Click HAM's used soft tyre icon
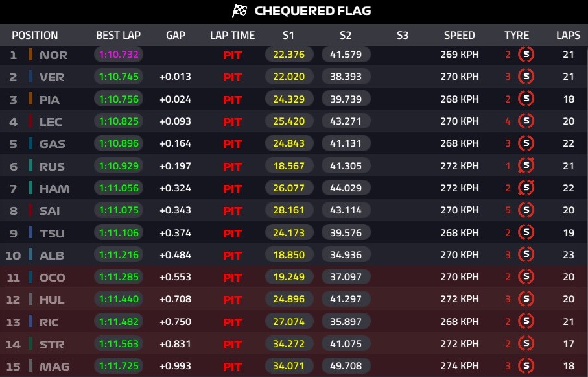The height and width of the screenshot is (377, 588). click(x=526, y=188)
